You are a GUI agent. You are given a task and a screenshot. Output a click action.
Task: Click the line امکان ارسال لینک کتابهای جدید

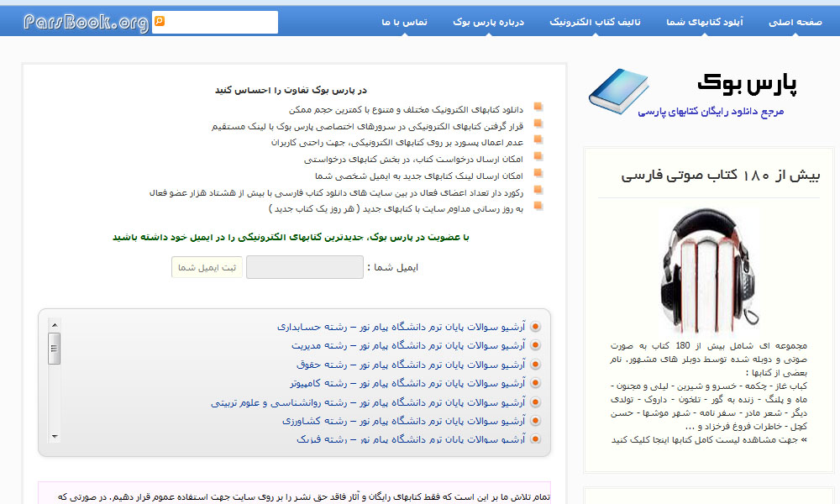(419, 176)
